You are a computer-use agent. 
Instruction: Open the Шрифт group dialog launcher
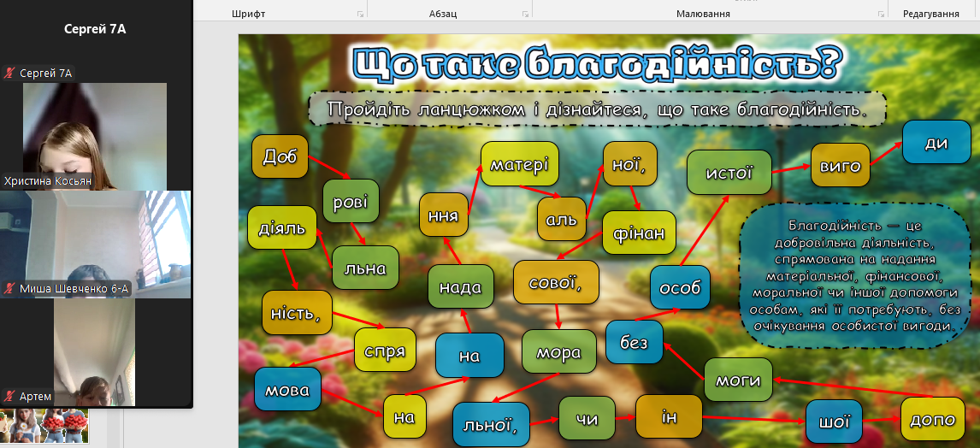click(360, 15)
